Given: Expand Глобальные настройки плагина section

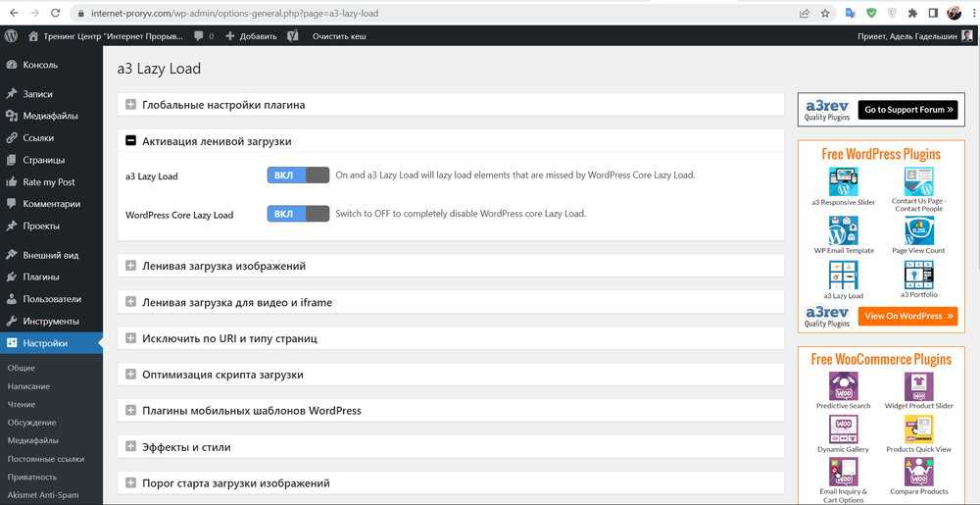Looking at the screenshot, I should pyautogui.click(x=131, y=105).
